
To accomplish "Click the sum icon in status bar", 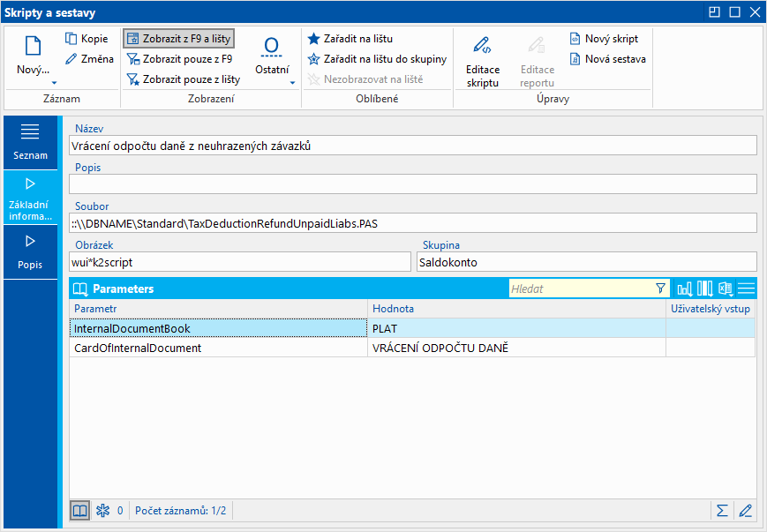I will pos(722,510).
